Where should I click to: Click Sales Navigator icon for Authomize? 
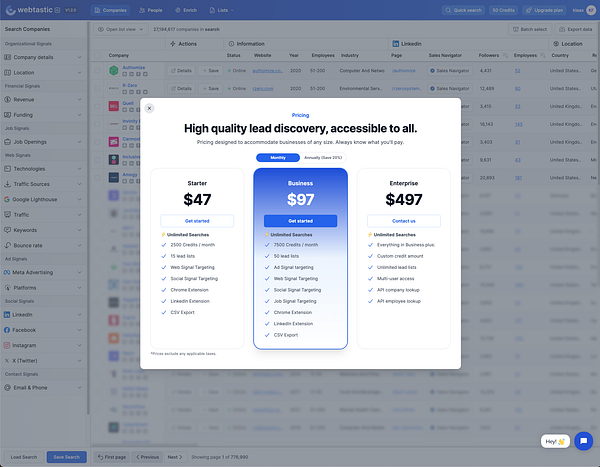pos(432,70)
